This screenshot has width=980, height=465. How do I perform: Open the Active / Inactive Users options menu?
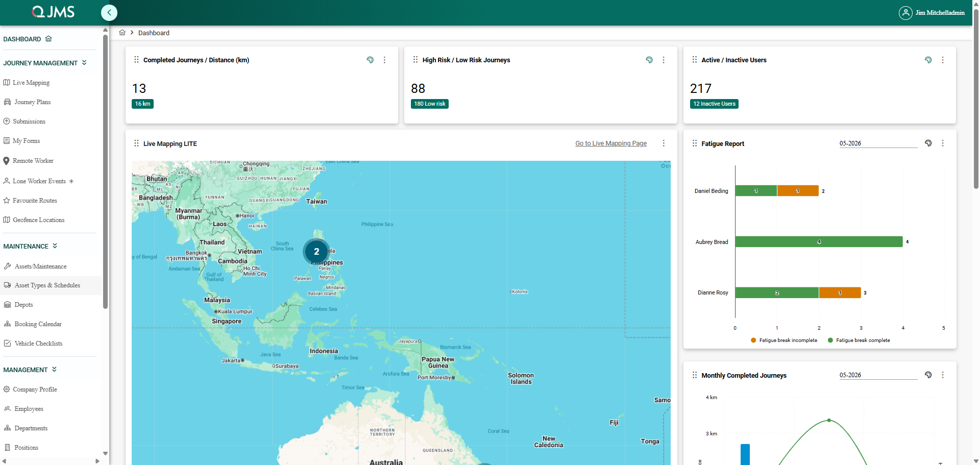[x=943, y=60]
